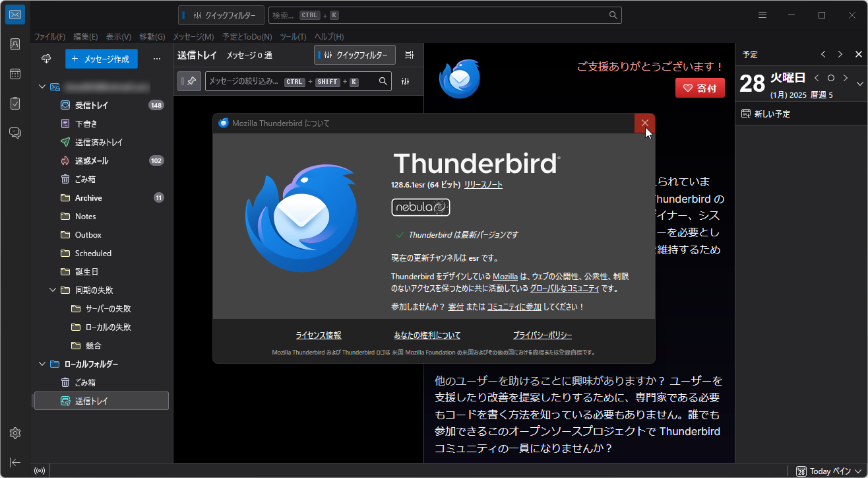The width and height of the screenshot is (868, 478).
Task: Pin the quick filter settings
Action: click(x=189, y=81)
